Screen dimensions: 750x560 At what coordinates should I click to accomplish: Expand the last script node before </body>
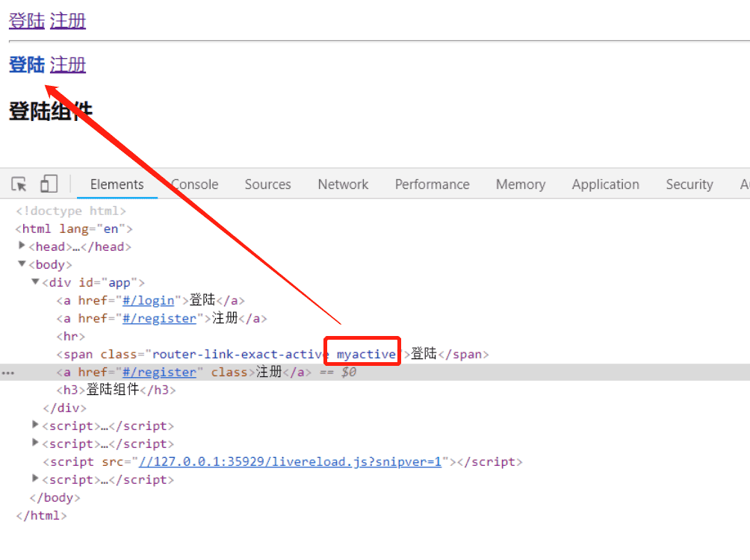point(35,478)
